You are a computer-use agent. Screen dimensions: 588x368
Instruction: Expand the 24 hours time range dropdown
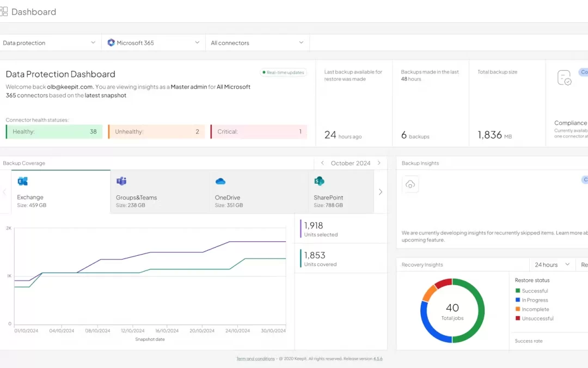tap(552, 265)
